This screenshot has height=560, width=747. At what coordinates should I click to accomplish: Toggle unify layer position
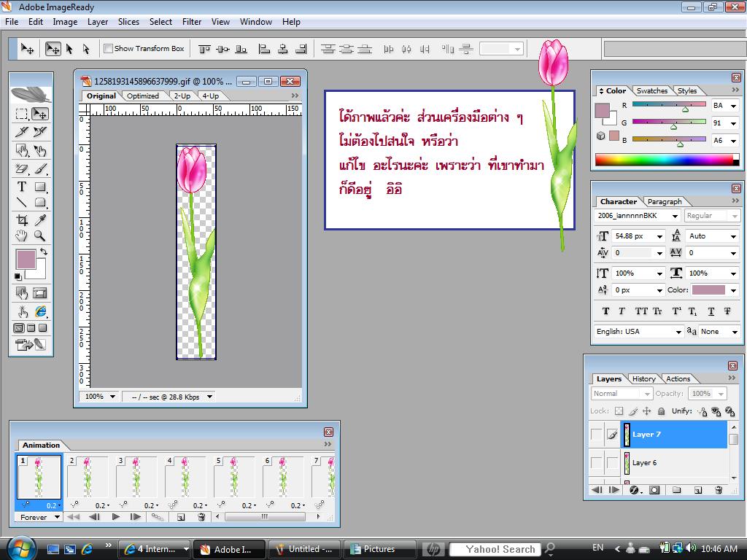point(703,411)
